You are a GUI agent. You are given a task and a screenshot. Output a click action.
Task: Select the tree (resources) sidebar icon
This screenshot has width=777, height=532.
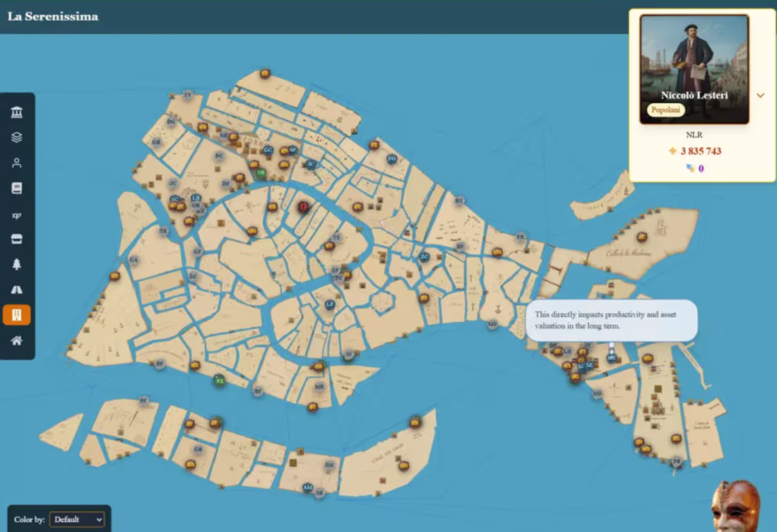coord(17,264)
